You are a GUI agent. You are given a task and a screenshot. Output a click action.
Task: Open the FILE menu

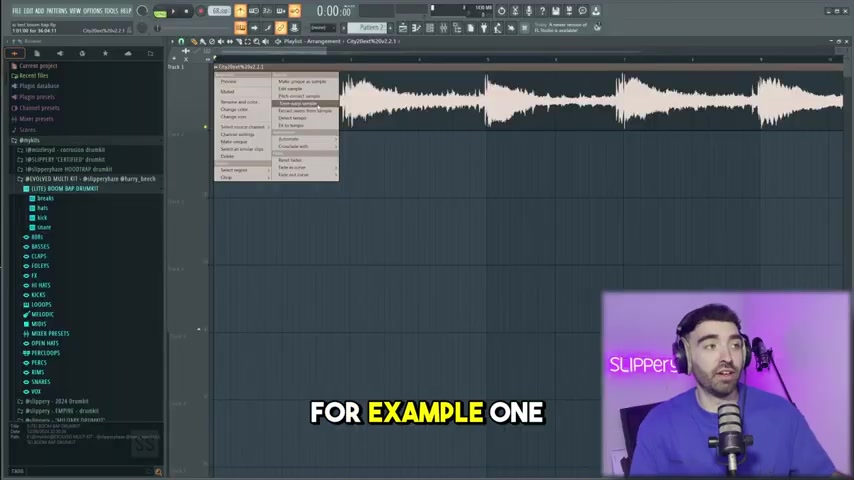pos(16,11)
